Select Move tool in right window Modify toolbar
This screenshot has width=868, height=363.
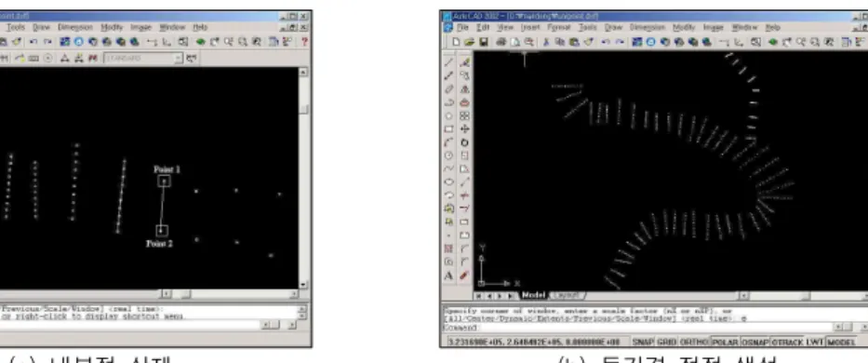click(x=465, y=128)
